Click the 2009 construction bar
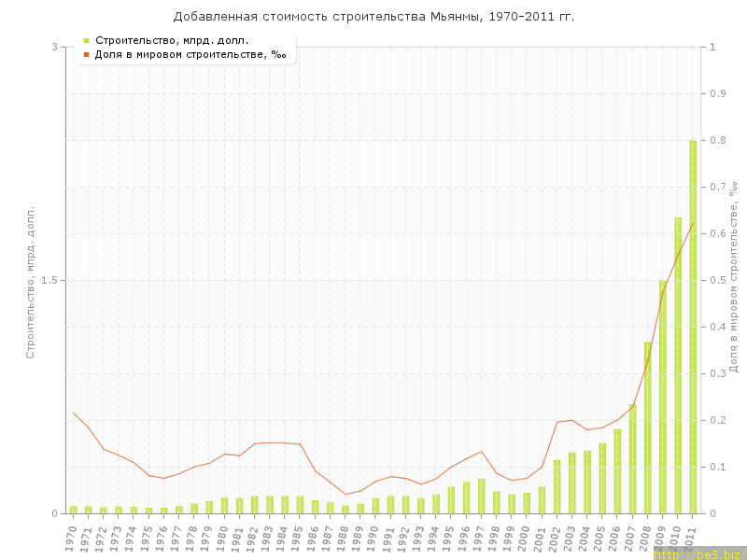The width and height of the screenshot is (747, 560). pos(663,397)
